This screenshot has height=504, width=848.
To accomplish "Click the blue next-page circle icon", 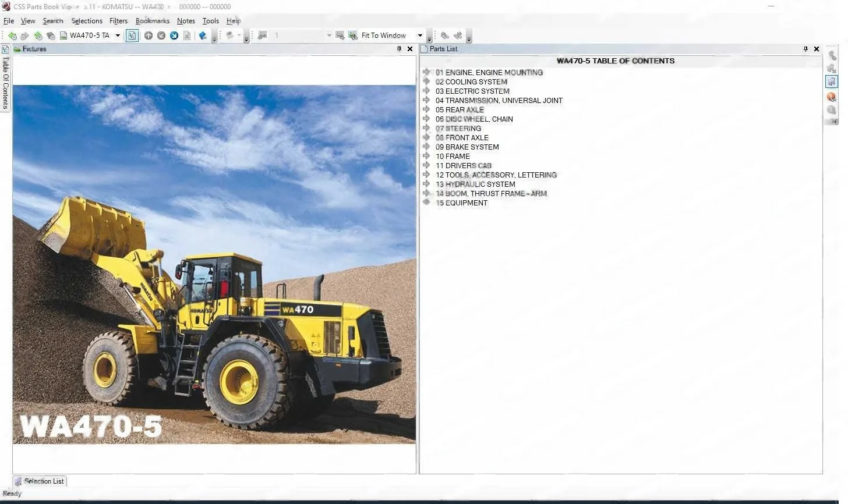I will point(174,36).
